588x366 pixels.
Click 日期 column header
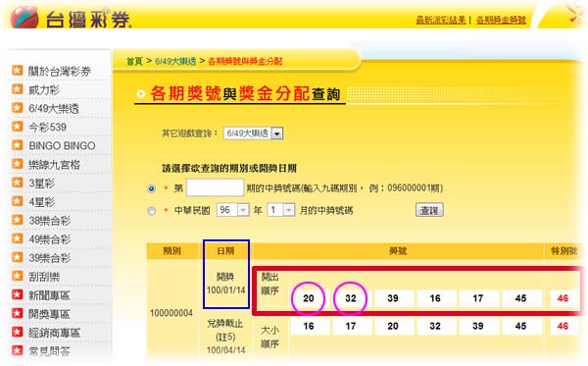(x=225, y=251)
